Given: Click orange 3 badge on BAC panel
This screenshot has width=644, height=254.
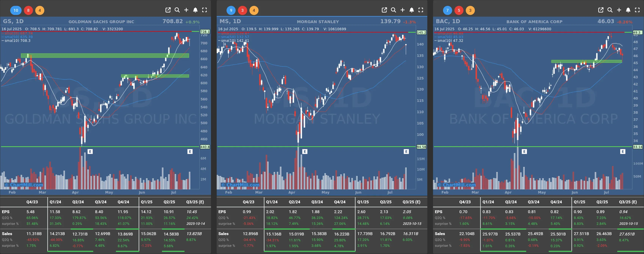Looking at the screenshot, I should pyautogui.click(x=470, y=10).
